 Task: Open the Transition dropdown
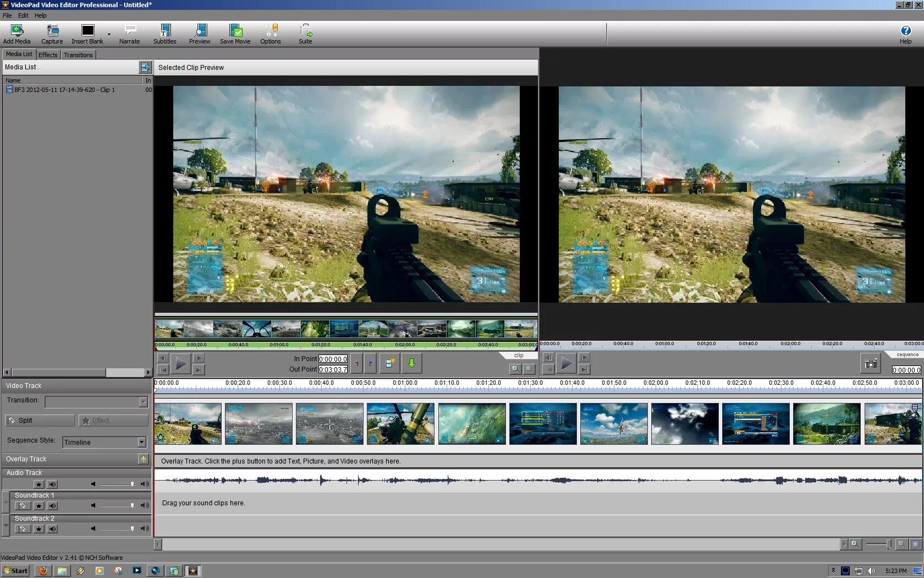tap(144, 402)
